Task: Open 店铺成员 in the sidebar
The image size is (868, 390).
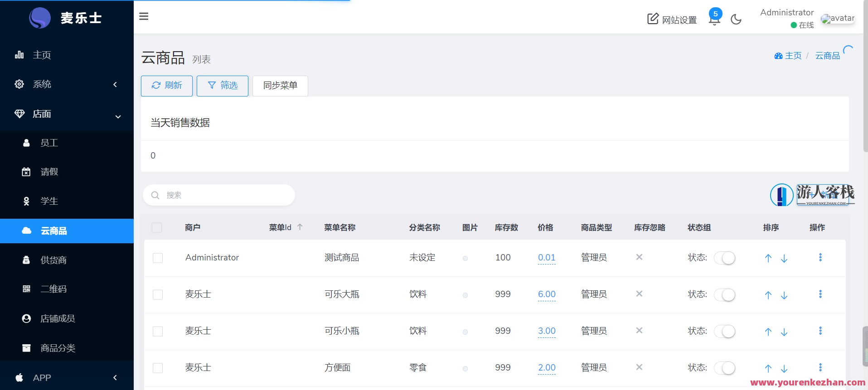Action: [67, 318]
